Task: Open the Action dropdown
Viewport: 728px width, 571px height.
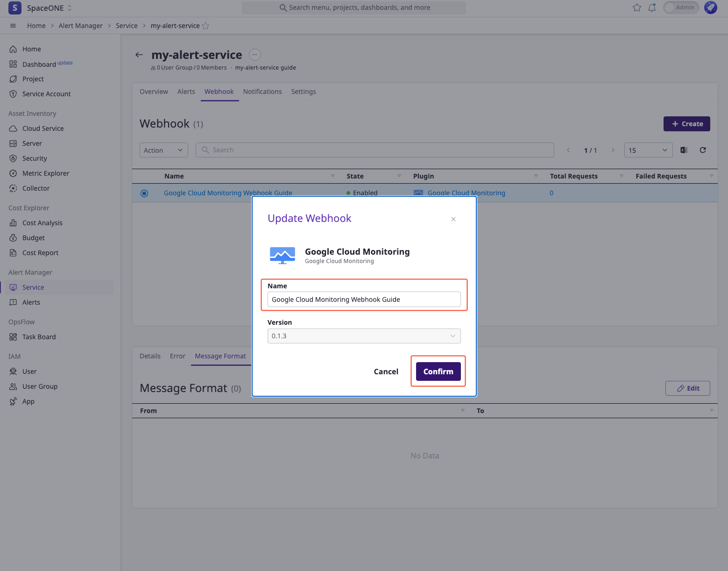Action: click(164, 150)
